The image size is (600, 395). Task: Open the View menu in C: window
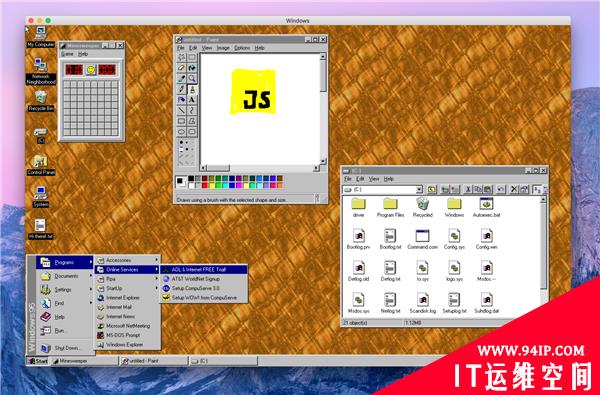point(373,179)
